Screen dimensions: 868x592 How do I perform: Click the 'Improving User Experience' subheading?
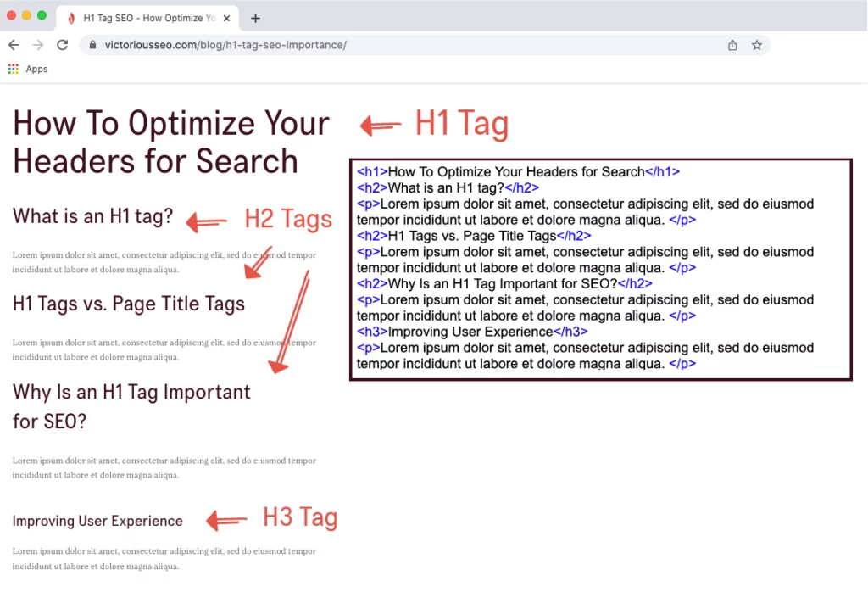97,521
